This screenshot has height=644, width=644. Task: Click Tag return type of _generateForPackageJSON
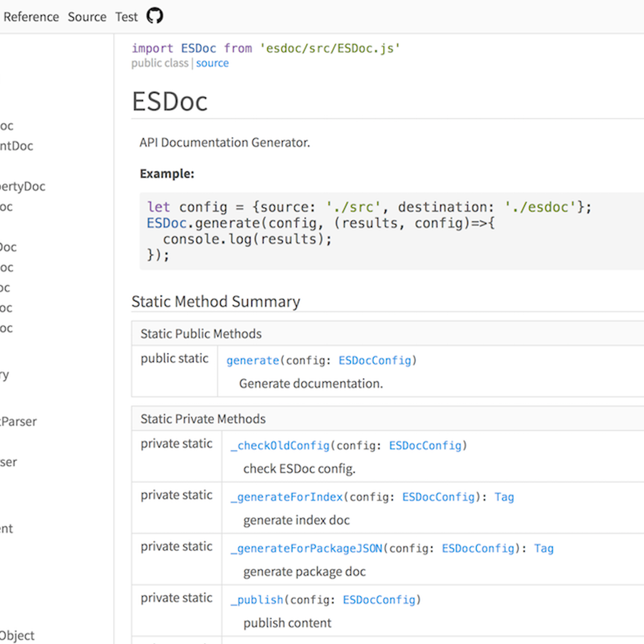(544, 549)
